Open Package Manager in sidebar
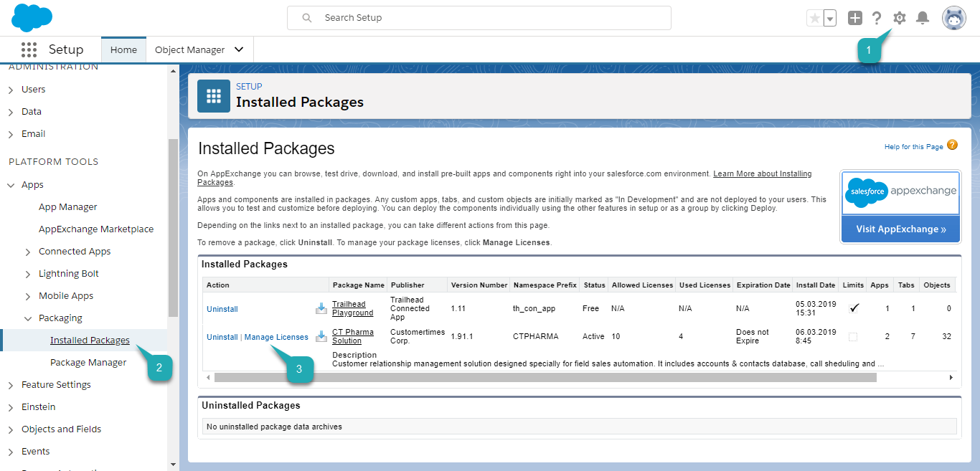980x471 pixels. (x=88, y=363)
